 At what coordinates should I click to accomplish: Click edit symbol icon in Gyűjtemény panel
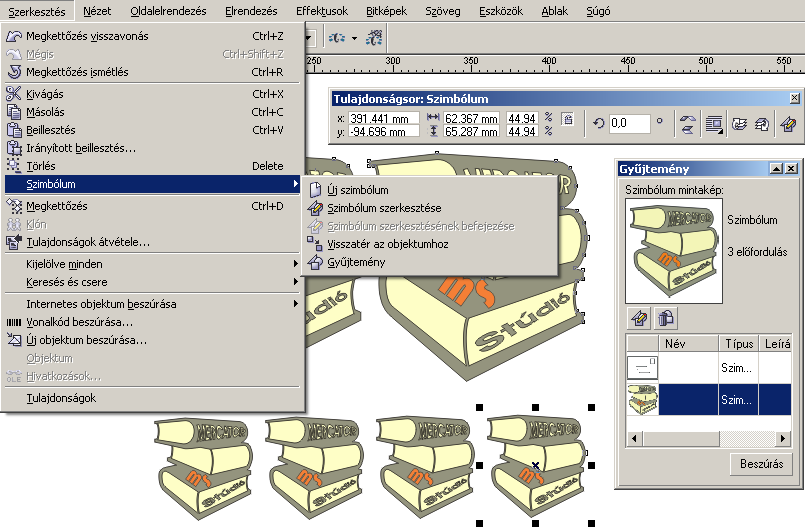click(640, 318)
